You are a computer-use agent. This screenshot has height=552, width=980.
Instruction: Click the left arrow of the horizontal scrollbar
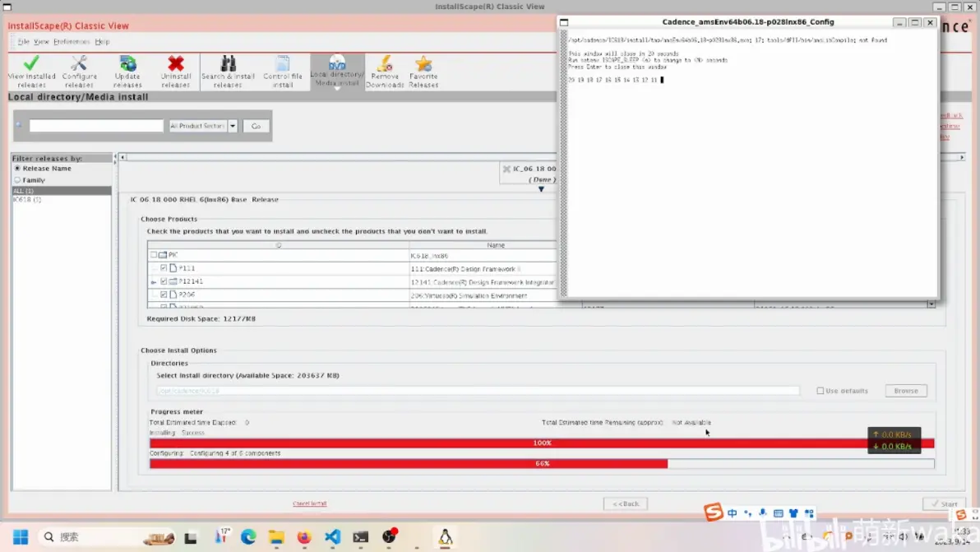[123, 157]
